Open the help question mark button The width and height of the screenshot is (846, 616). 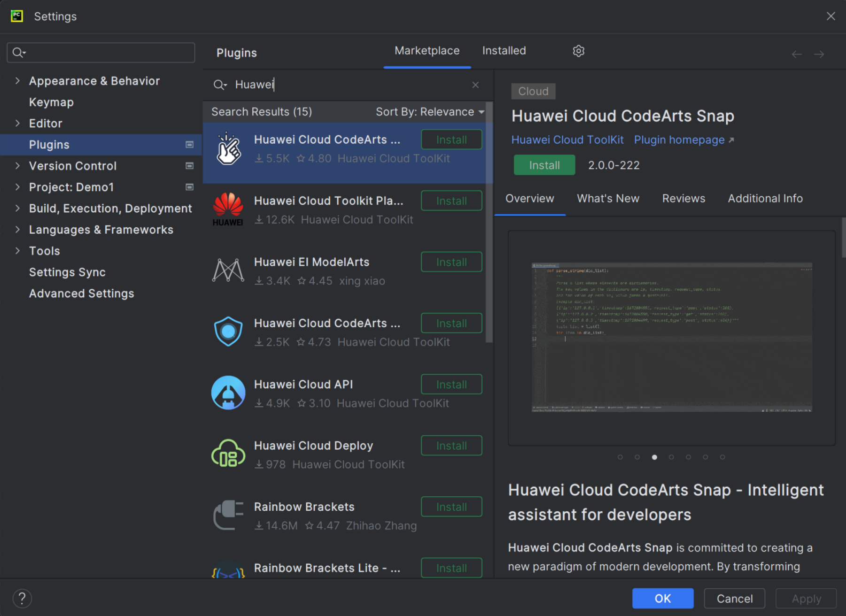[x=22, y=598]
